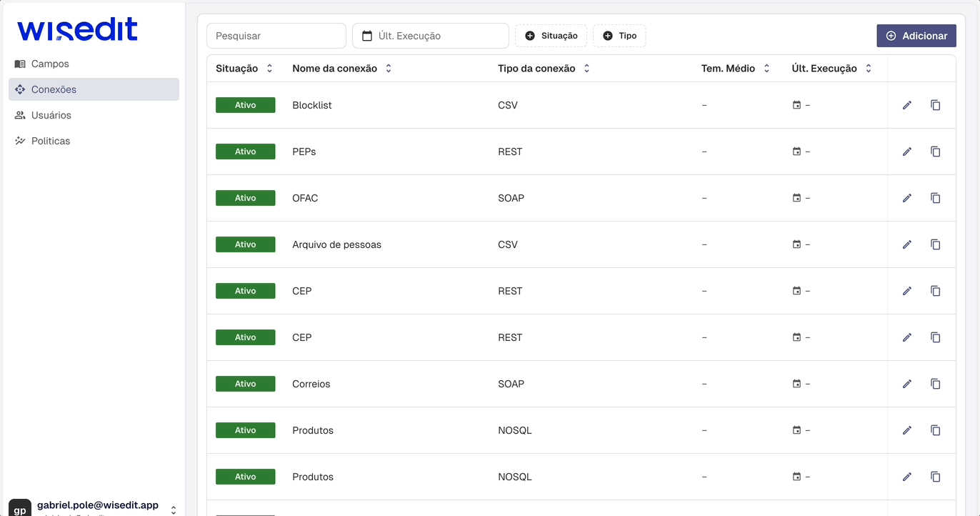Select Conexões in the sidebar menu
This screenshot has height=516, width=980.
(x=54, y=89)
